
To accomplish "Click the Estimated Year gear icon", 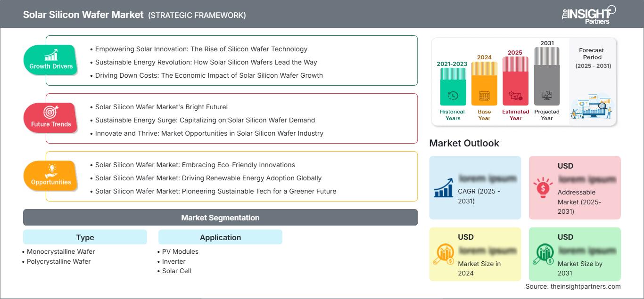I will tap(515, 96).
